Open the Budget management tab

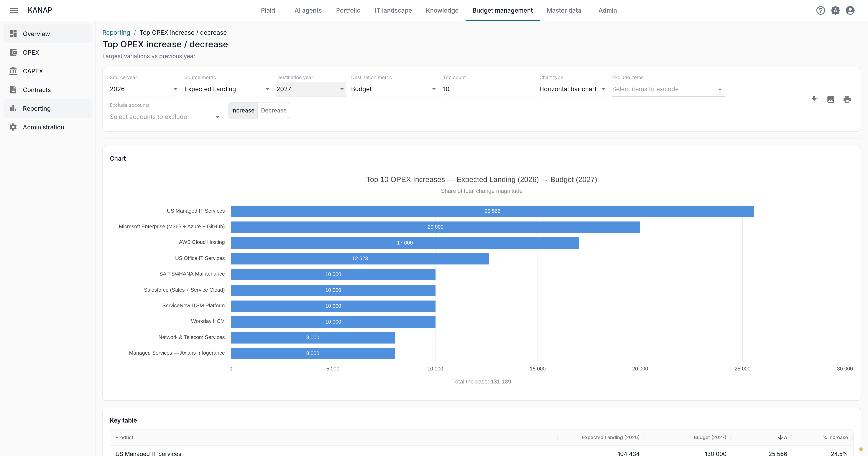[502, 10]
